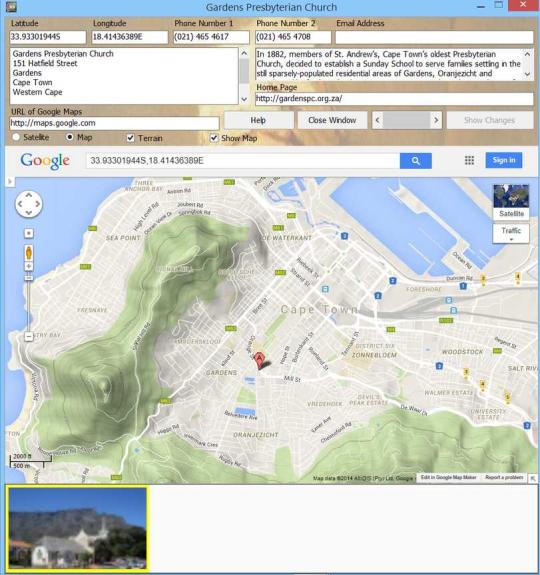Switch map to Satellite view thumbnail
The image size is (540, 575).
pos(511,202)
